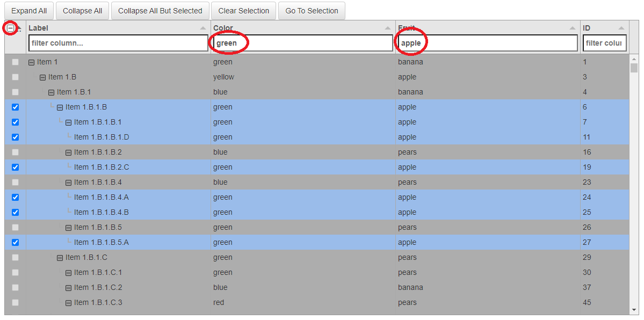The image size is (644, 320).
Task: Click the Label filter input field
Action: point(118,42)
